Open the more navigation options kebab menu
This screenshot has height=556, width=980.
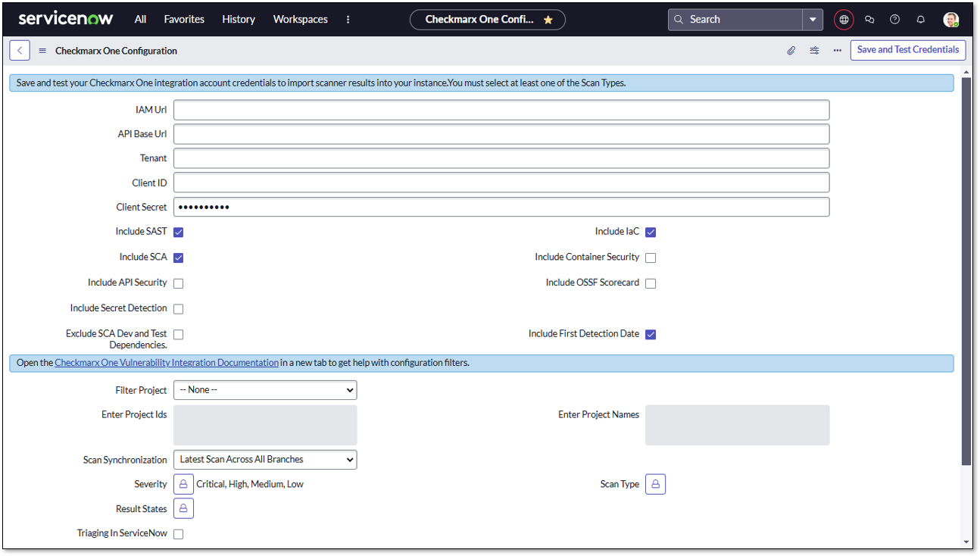(x=348, y=20)
